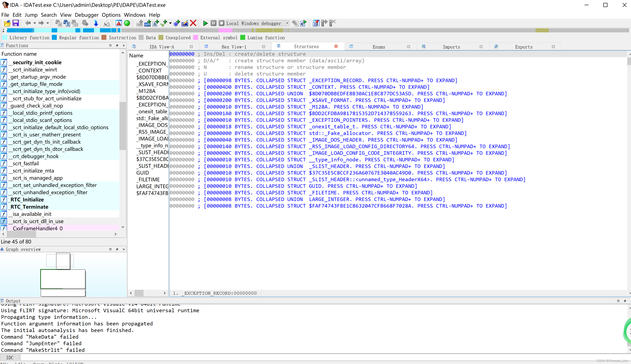Click the make ASCII string icon

[156, 23]
